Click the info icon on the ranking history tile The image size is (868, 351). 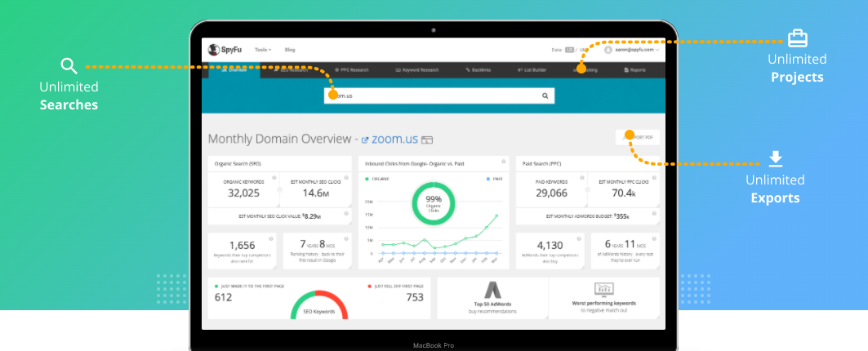point(346,238)
